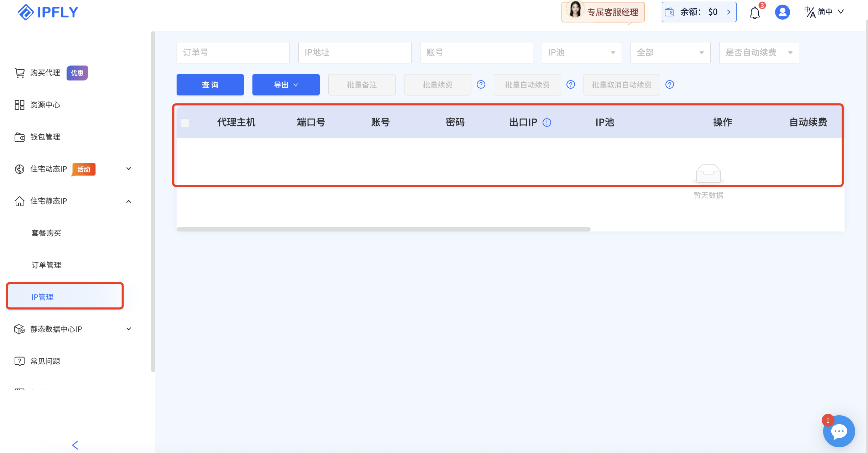This screenshot has width=868, height=453.
Task: Expand the 静态数据中心IP menu chevron
Action: 129,329
